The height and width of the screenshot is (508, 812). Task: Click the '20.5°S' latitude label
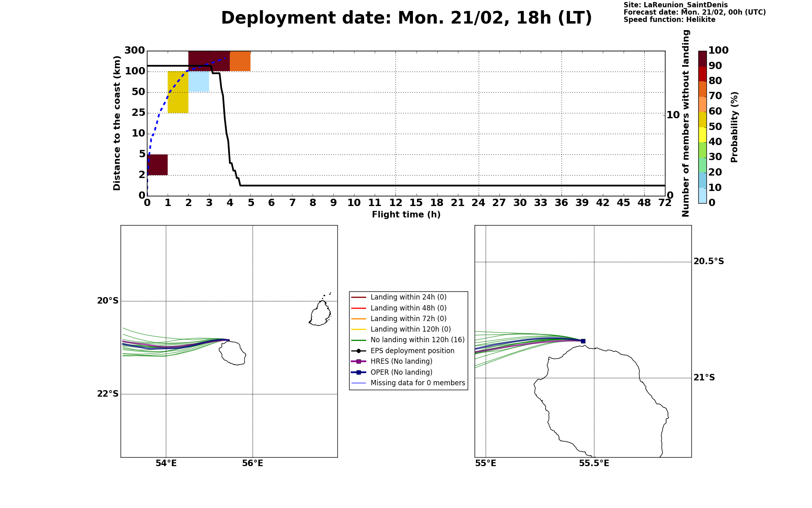[709, 261]
